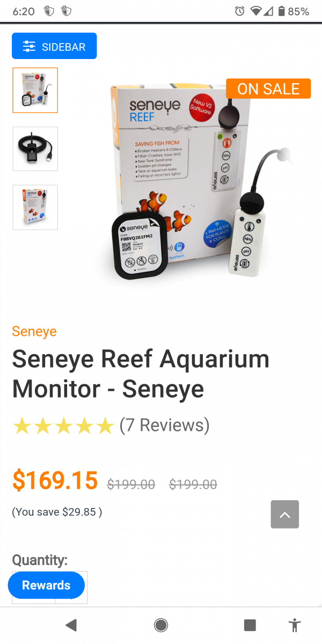This screenshot has height=644, width=322.
Task: Open the SIDEBAR filter button
Action: tap(54, 46)
